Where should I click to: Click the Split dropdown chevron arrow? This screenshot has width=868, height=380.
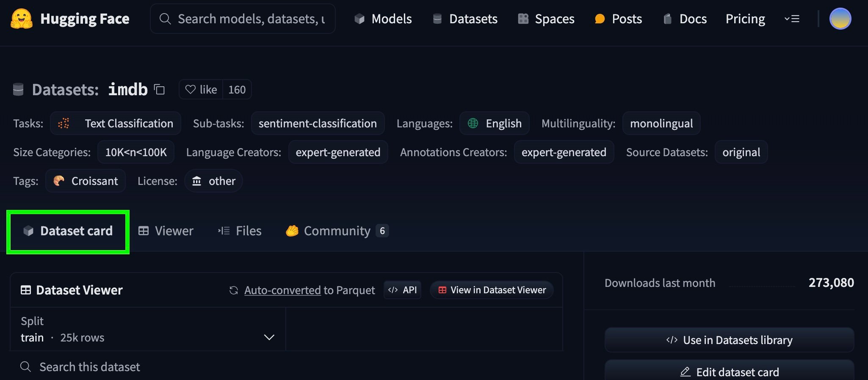pos(269,337)
